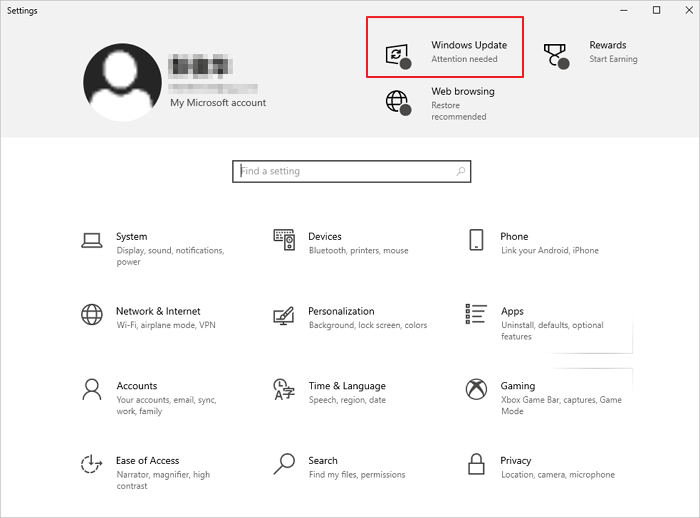The height and width of the screenshot is (518, 700).
Task: Open My Microsoft account link
Action: point(218,103)
